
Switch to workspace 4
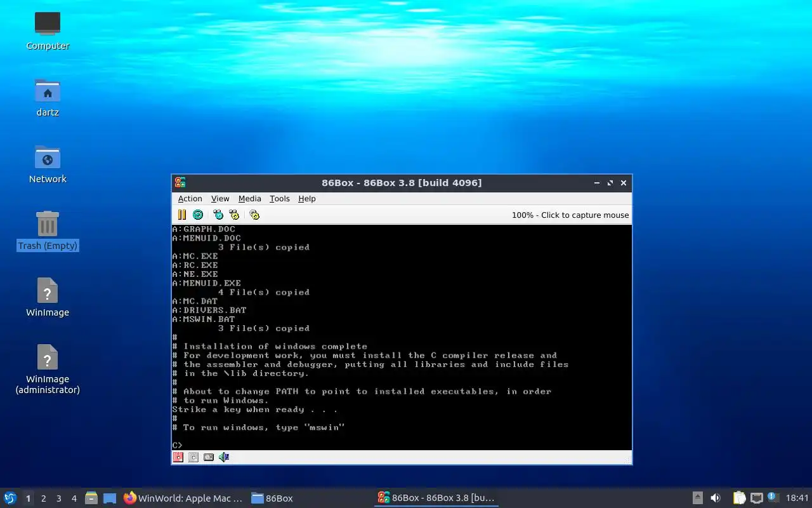[x=74, y=498]
